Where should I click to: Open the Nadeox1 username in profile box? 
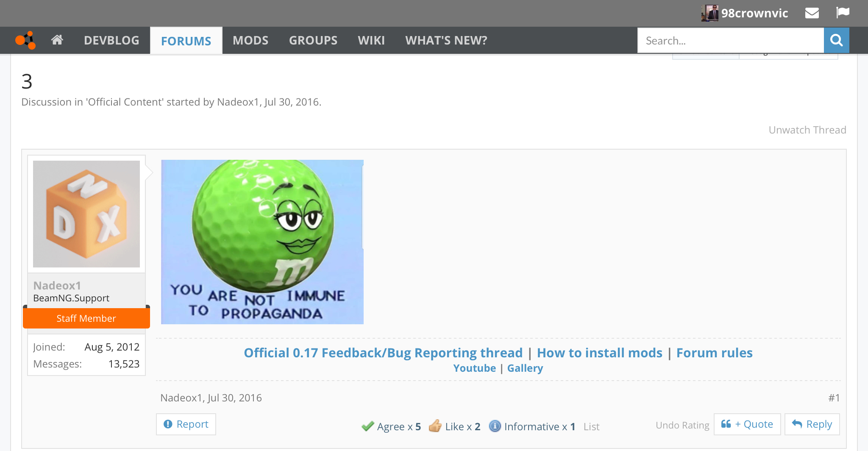coord(57,285)
